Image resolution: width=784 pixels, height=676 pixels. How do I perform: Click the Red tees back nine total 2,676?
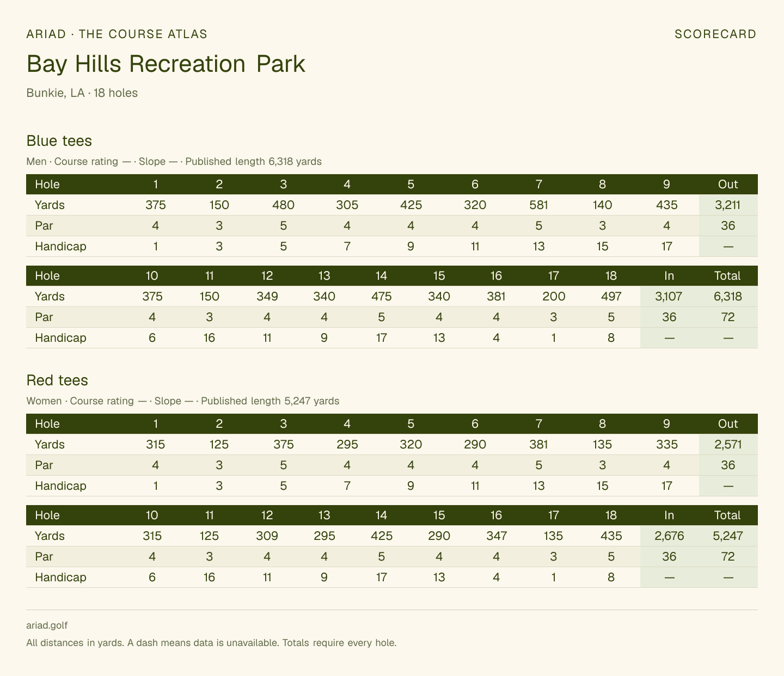pyautogui.click(x=669, y=536)
